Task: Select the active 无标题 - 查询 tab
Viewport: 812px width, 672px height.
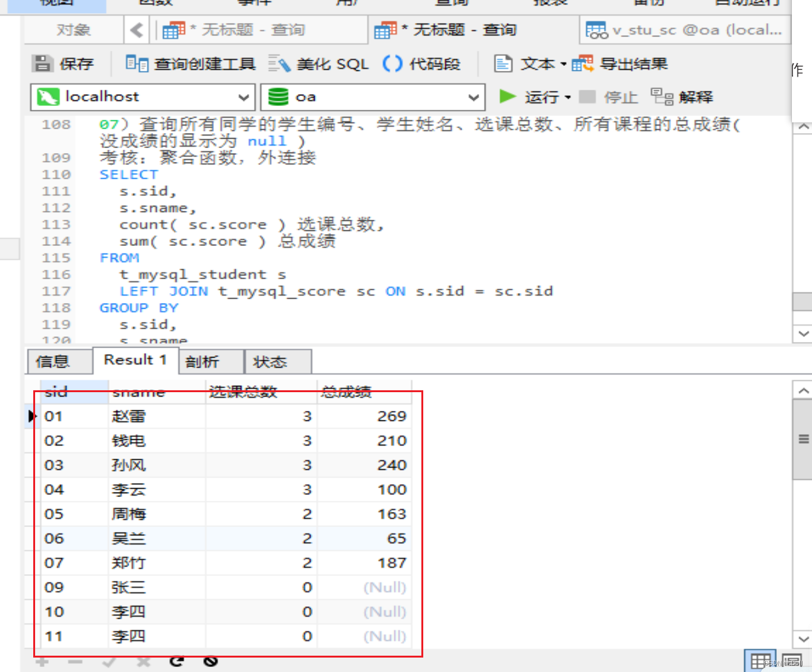Action: (x=474, y=29)
